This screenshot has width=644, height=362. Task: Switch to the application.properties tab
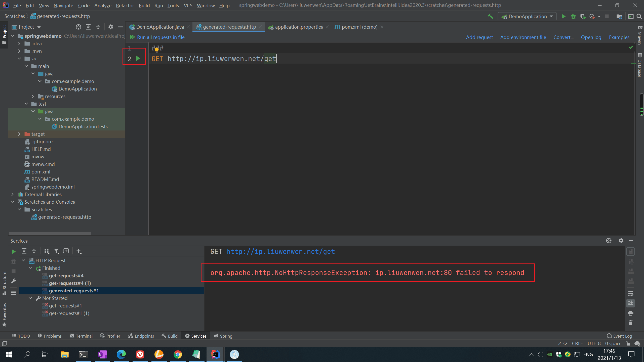pos(299,27)
